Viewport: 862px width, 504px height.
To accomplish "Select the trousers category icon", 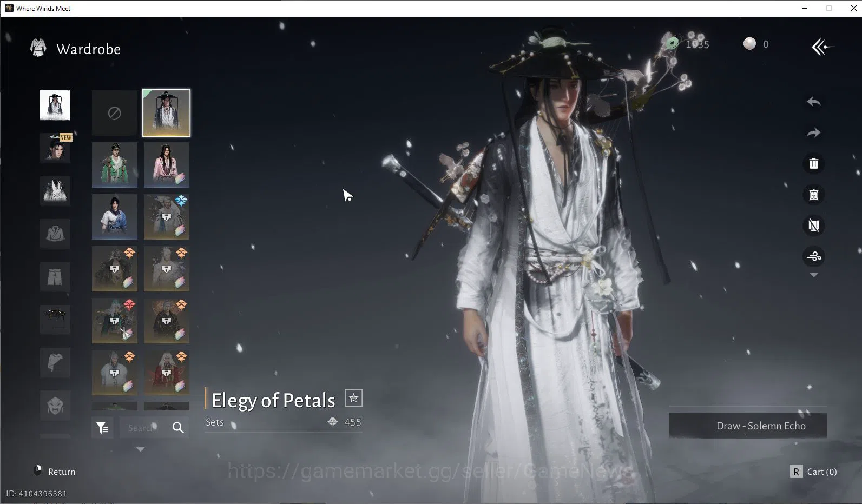I will pyautogui.click(x=55, y=276).
